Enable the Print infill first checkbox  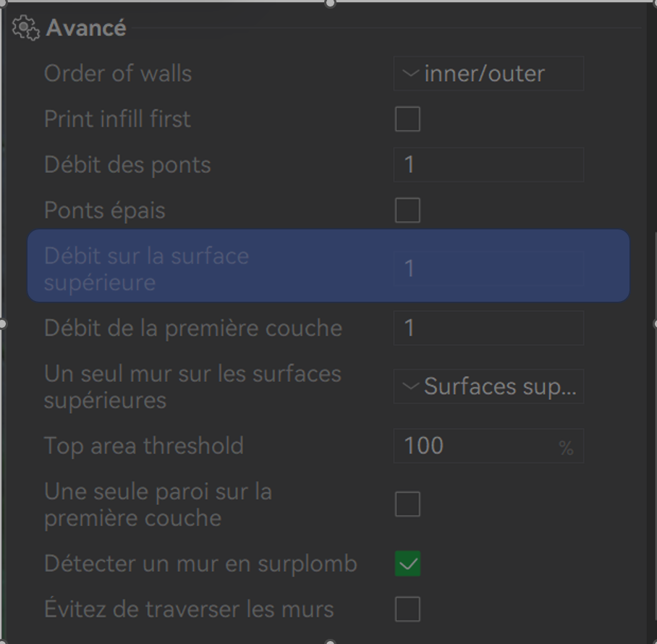407,119
